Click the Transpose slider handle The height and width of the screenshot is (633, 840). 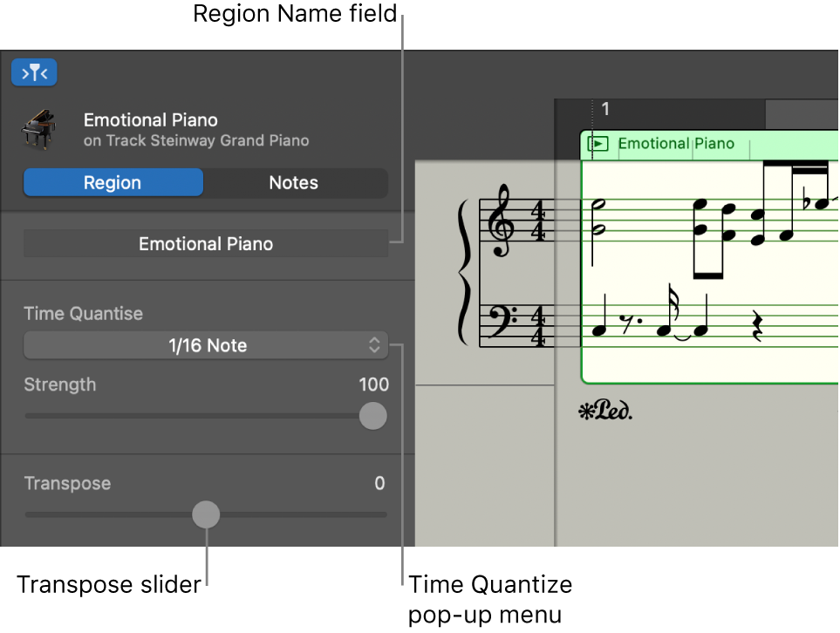(x=206, y=514)
